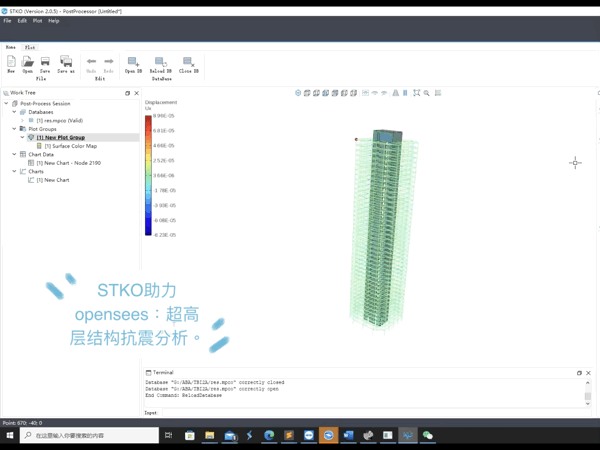Switch to perspective projection with the trapezoid icon
600x450 pixels.
[x=396, y=93]
